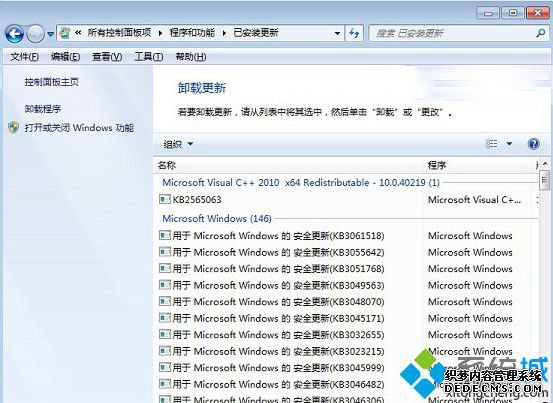Viewport: 553px width, 403px height.
Task: Open the 组织 dropdown menu
Action: [178, 144]
